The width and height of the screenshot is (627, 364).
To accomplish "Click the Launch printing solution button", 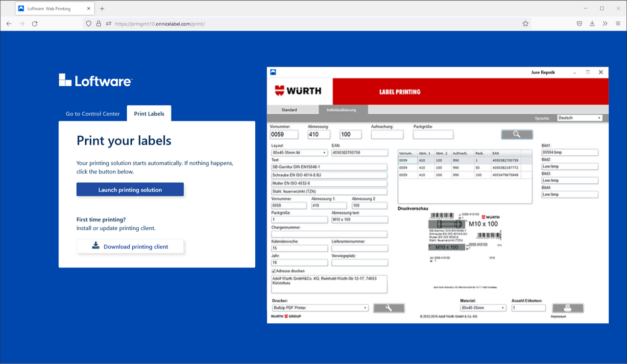I will point(130,189).
